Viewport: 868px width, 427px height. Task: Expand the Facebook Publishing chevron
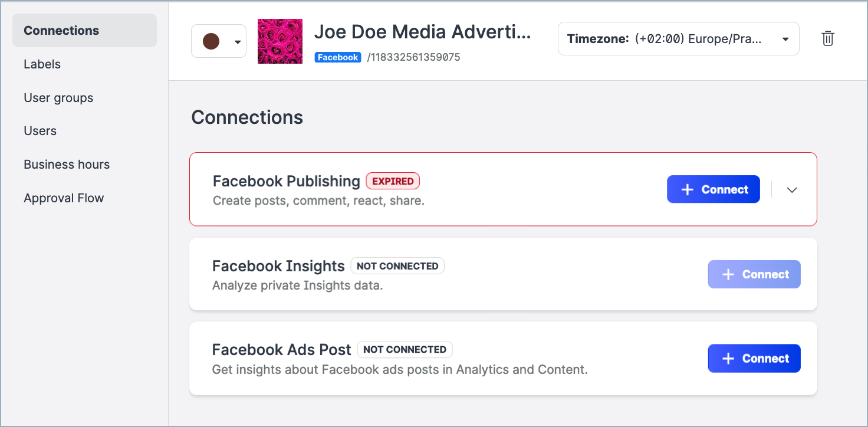click(792, 190)
